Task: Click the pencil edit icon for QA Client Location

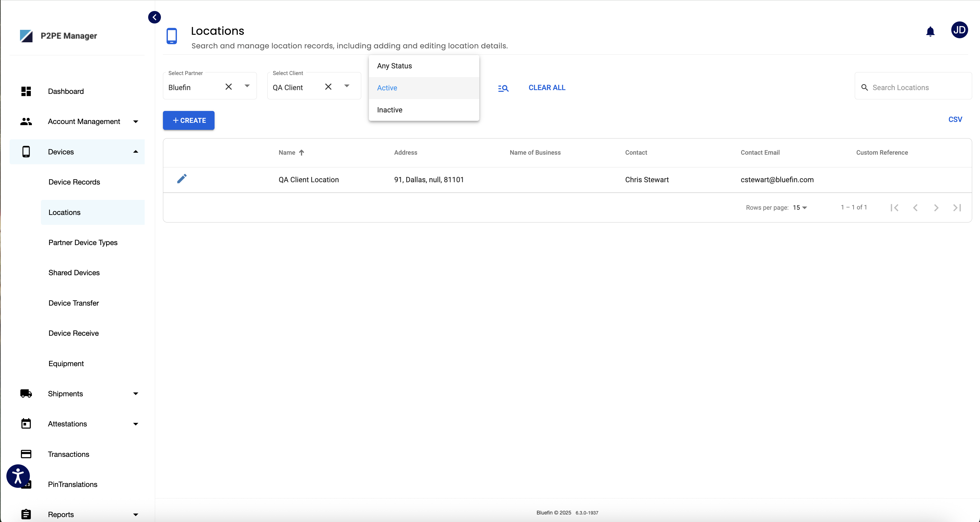Action: point(182,179)
